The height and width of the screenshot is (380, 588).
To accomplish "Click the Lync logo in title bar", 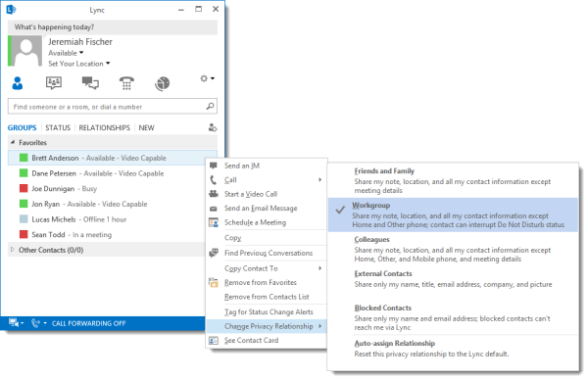I will point(11,10).
